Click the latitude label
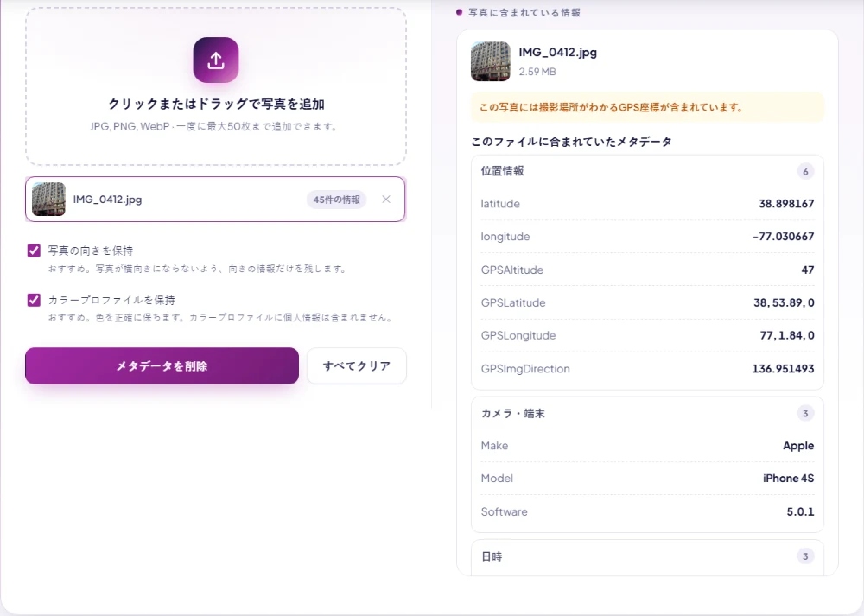This screenshot has width=864, height=616. (500, 204)
